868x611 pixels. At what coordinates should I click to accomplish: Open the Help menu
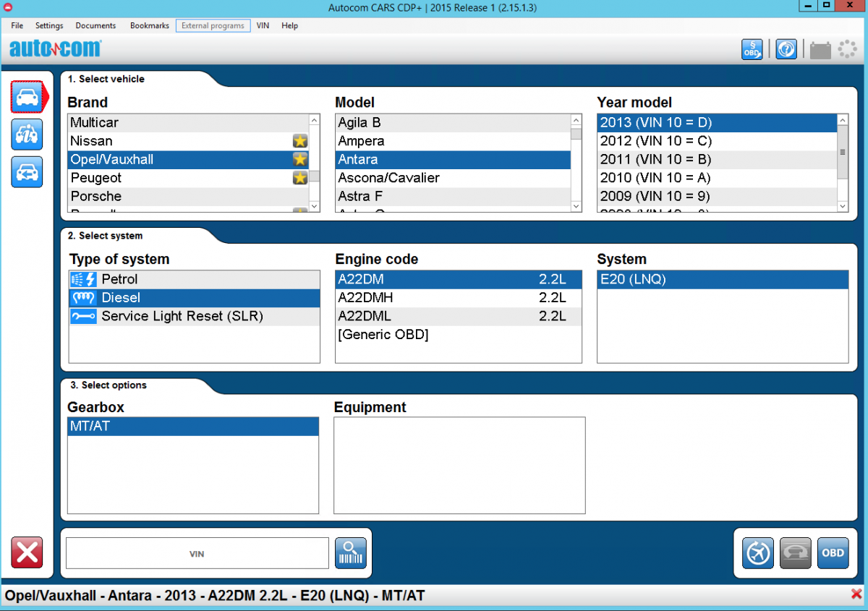click(290, 25)
